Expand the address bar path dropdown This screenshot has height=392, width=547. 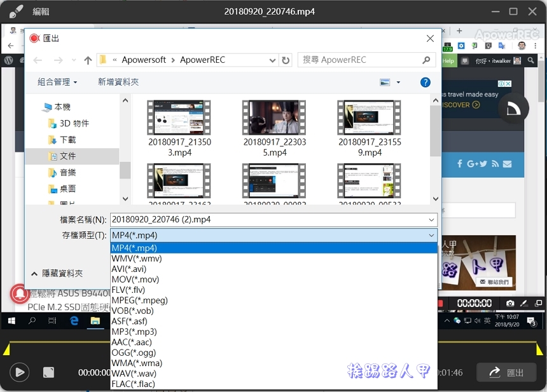tap(272, 60)
